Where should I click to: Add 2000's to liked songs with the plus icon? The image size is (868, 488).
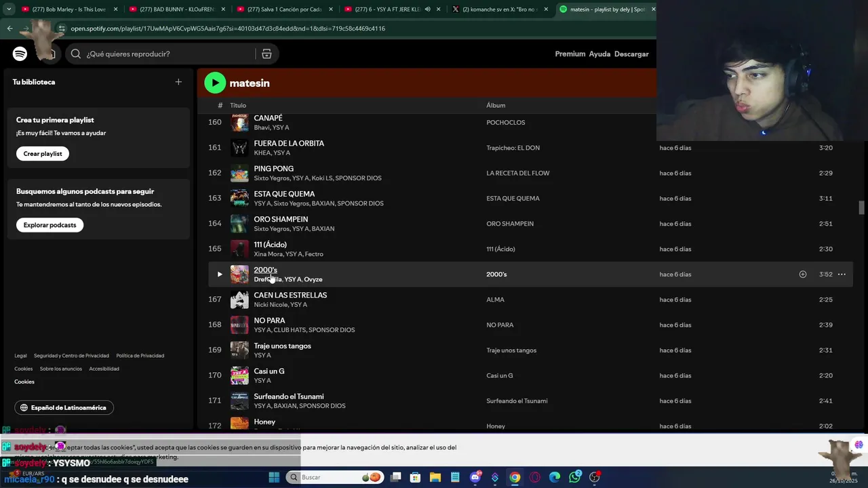point(803,274)
